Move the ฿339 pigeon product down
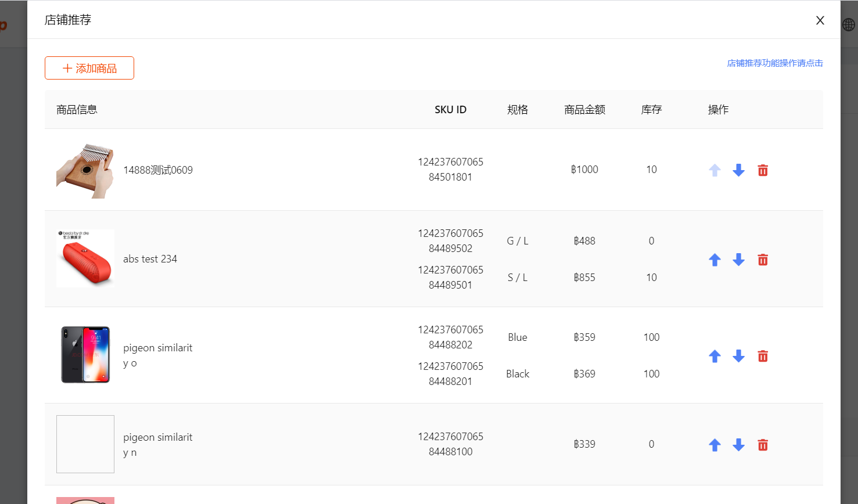This screenshot has height=504, width=858. [738, 445]
